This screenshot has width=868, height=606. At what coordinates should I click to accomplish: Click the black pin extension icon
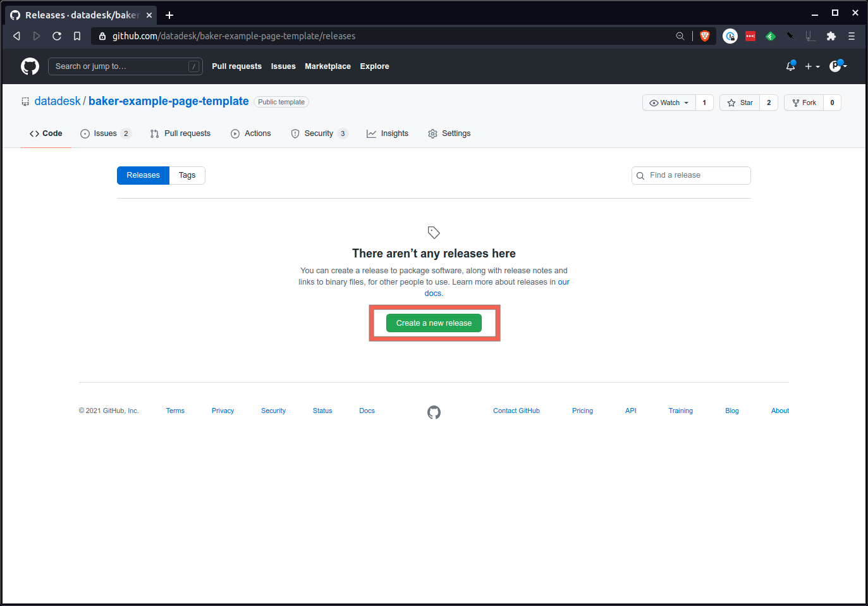(790, 36)
